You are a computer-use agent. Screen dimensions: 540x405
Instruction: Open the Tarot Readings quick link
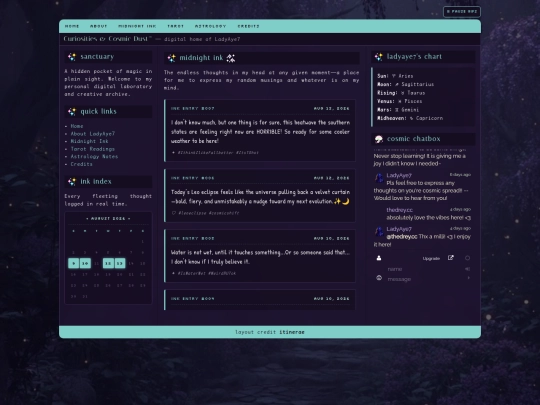(93, 149)
